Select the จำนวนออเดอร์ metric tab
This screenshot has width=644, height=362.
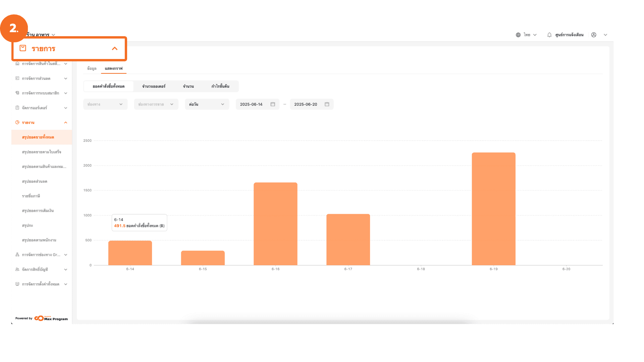click(x=154, y=86)
